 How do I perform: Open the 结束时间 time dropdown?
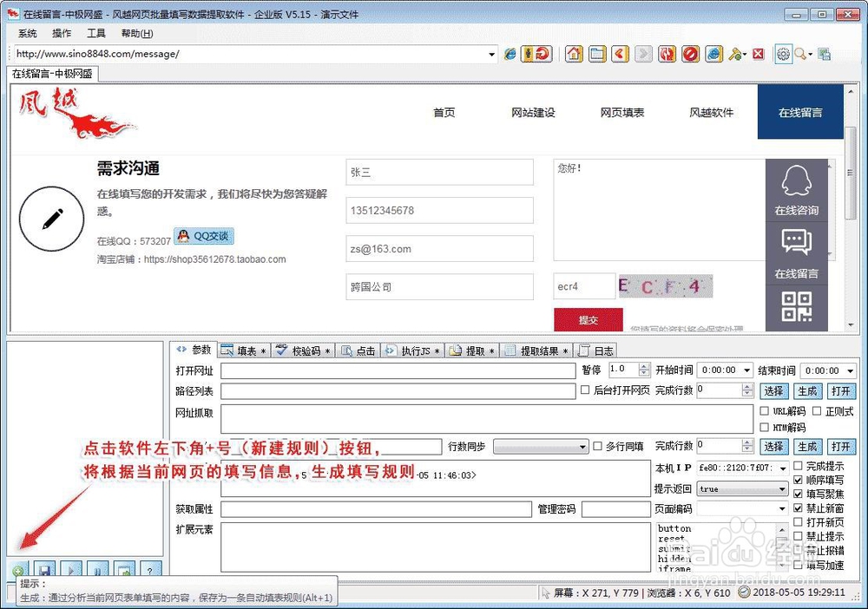pos(851,370)
